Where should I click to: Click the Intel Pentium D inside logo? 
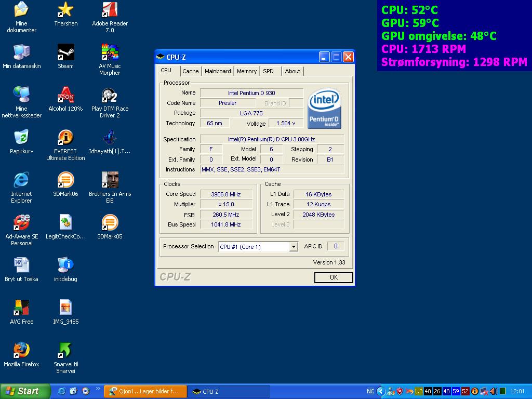pyautogui.click(x=324, y=108)
